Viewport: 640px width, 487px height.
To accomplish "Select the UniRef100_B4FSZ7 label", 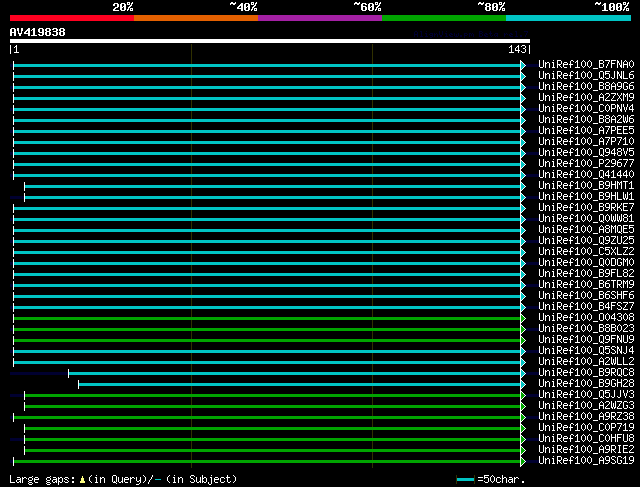I will tap(586, 307).
